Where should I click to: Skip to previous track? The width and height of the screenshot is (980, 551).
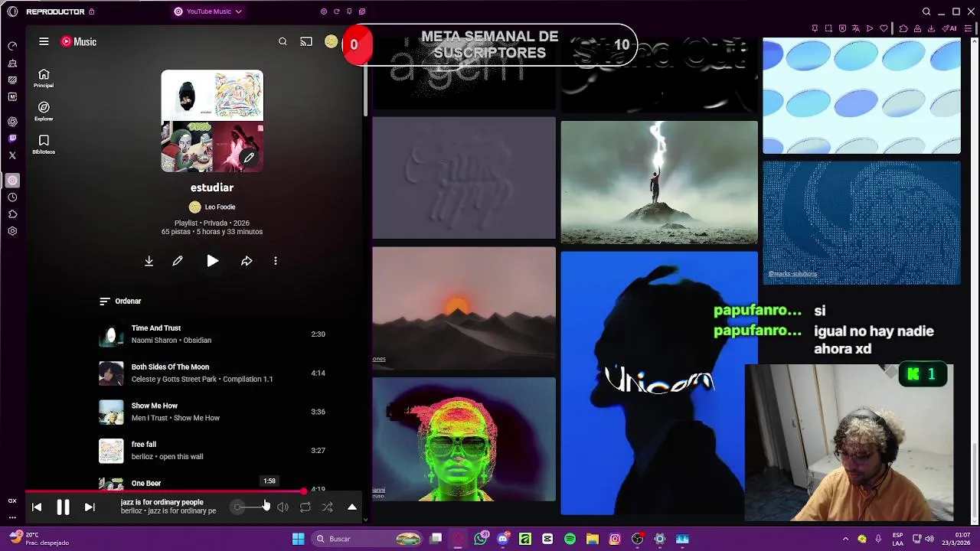(37, 507)
